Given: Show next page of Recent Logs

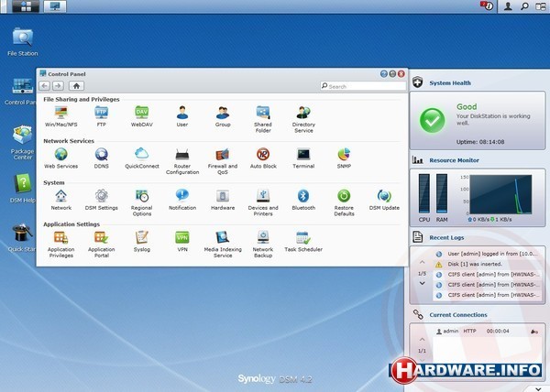Looking at the screenshot, I should pos(422,283).
